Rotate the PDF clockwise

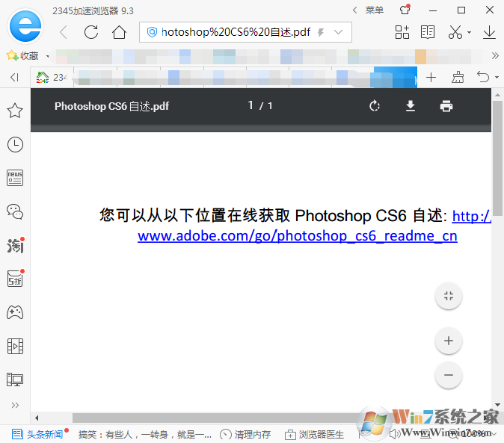pos(375,106)
